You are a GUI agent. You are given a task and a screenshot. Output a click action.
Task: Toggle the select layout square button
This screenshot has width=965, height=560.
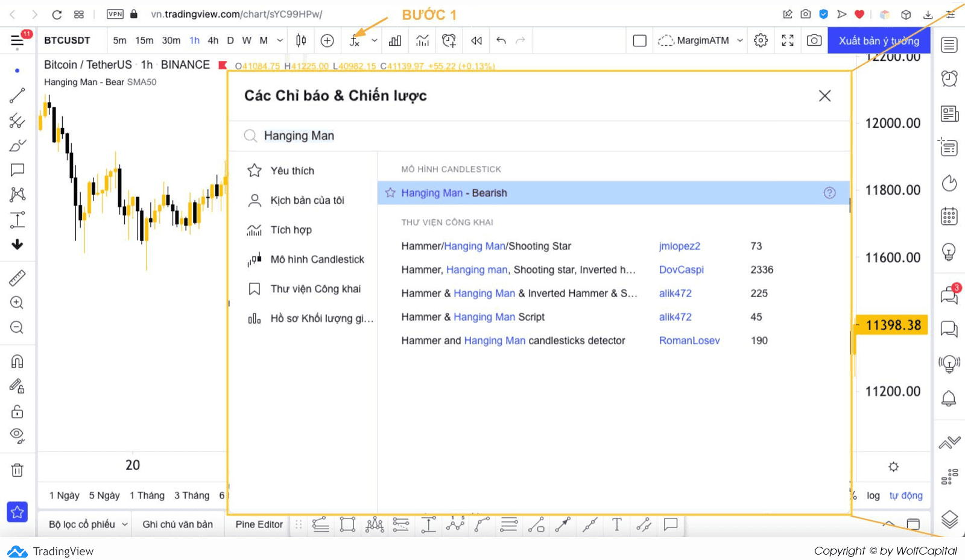tap(640, 40)
